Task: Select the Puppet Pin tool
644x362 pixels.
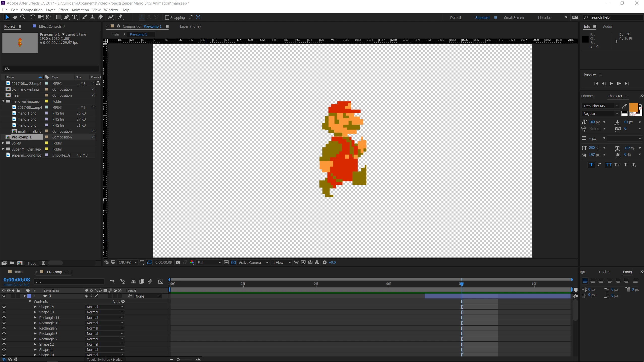Action: (x=120, y=17)
